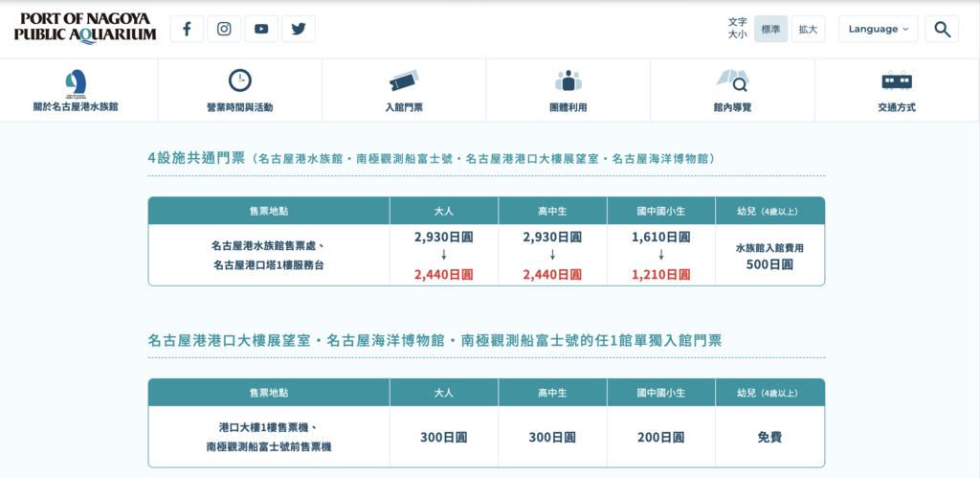Click the 大人 discounted price 2,440日圓
980x478 pixels.
point(444,274)
